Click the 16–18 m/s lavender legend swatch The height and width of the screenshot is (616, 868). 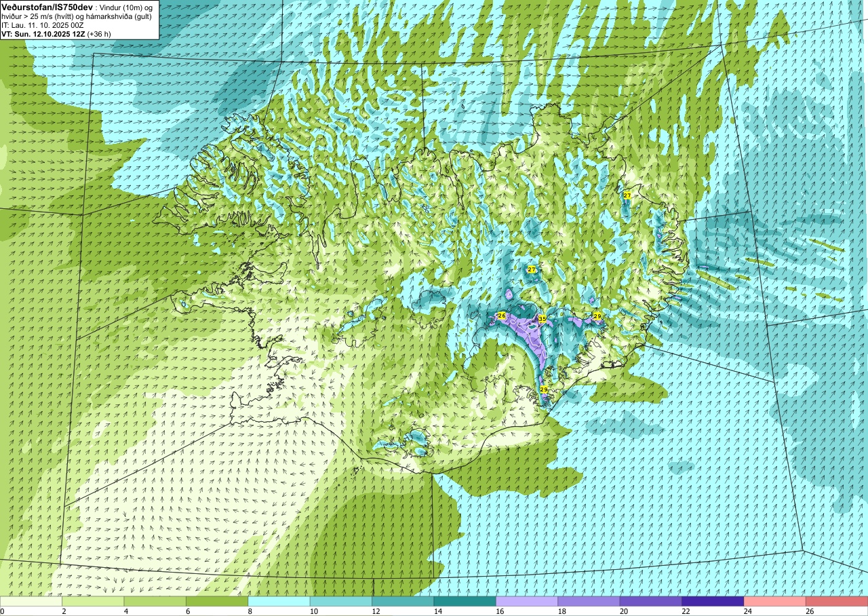click(x=527, y=601)
